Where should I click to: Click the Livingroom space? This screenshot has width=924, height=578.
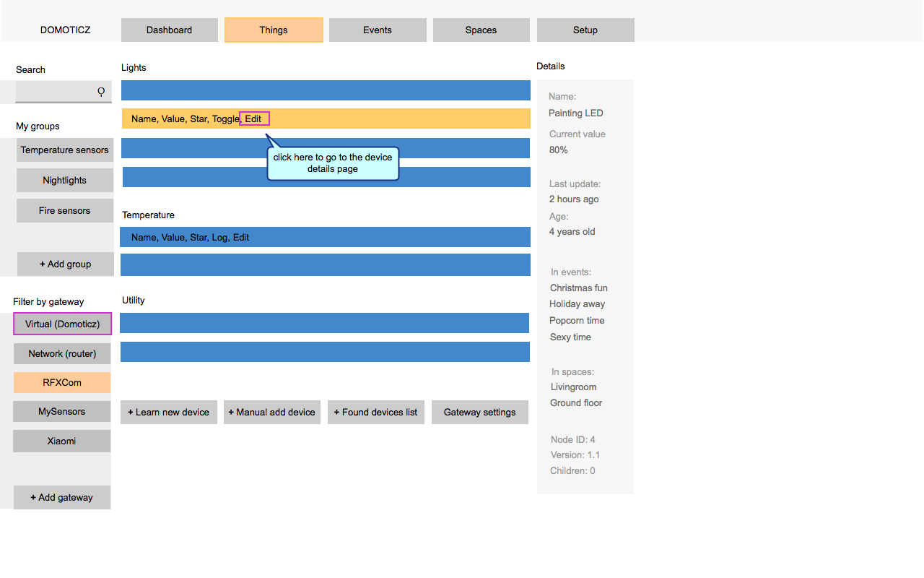coord(574,387)
